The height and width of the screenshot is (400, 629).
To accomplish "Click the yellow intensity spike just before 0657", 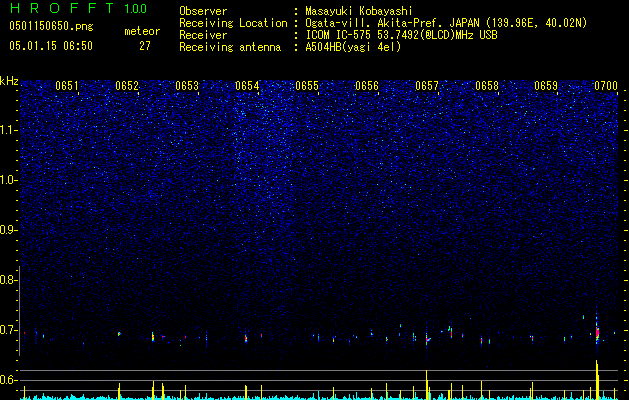I will point(426,385).
